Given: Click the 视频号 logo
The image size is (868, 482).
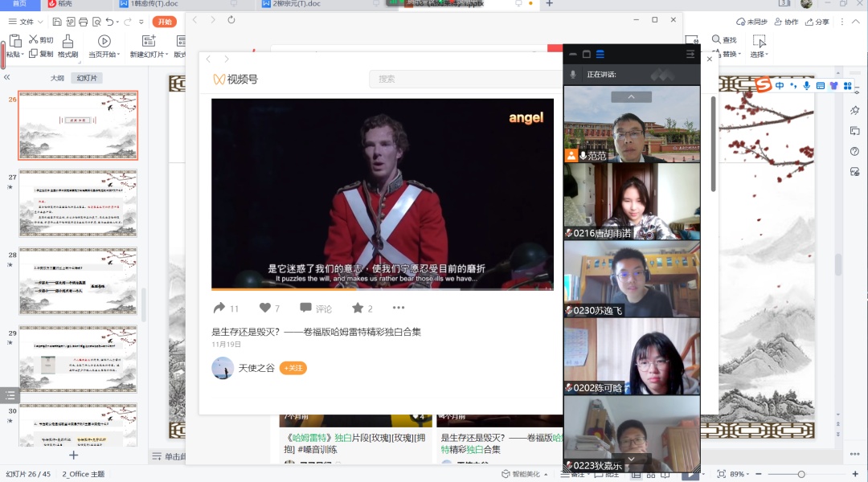Looking at the screenshot, I should coord(235,80).
